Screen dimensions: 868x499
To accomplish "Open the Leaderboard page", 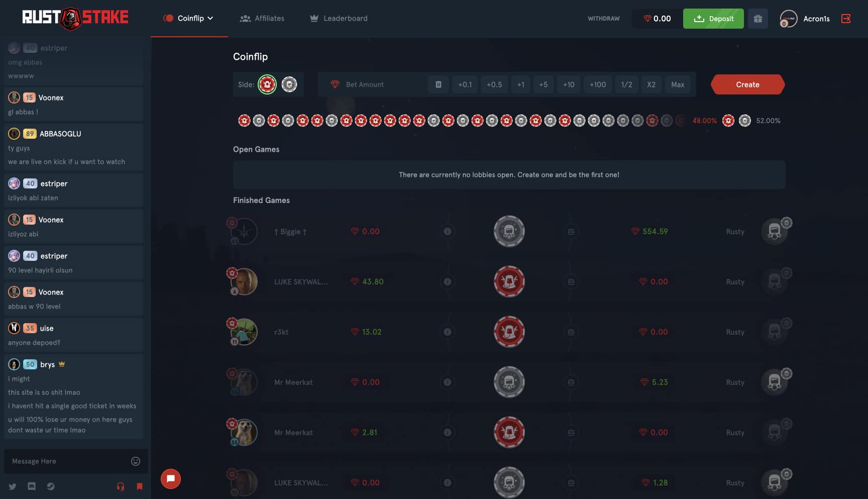I will coord(339,18).
